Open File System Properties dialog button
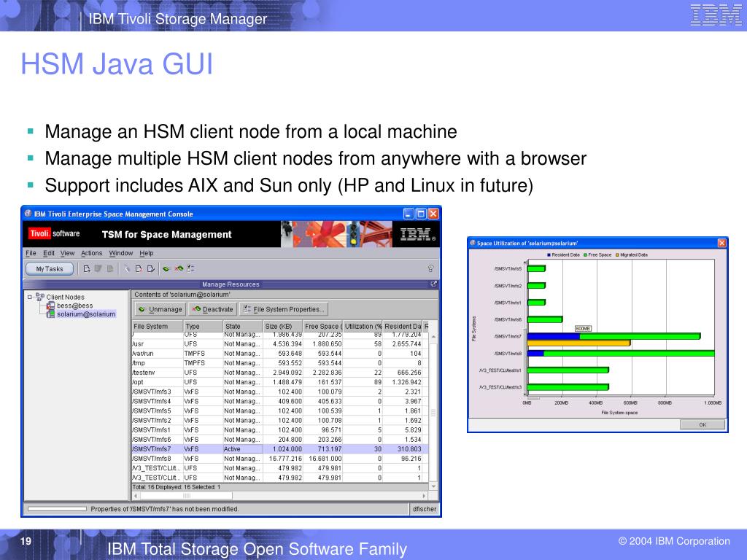The width and height of the screenshot is (747, 560). click(x=284, y=309)
